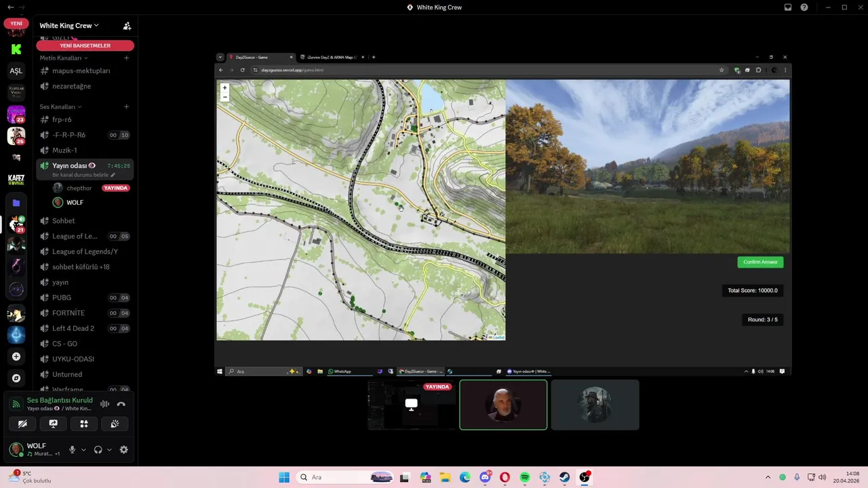Screen dimensions: 868x488
Task: Mute the microphone
Action: point(72,449)
